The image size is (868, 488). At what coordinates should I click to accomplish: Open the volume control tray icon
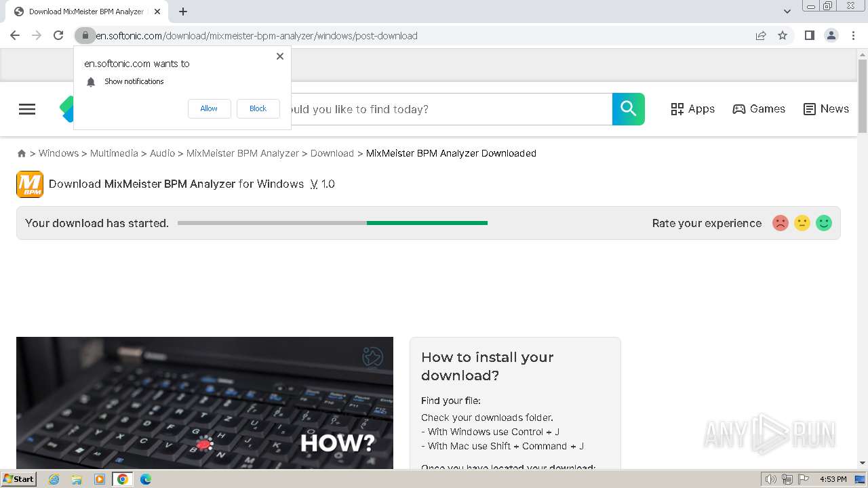[771, 479]
